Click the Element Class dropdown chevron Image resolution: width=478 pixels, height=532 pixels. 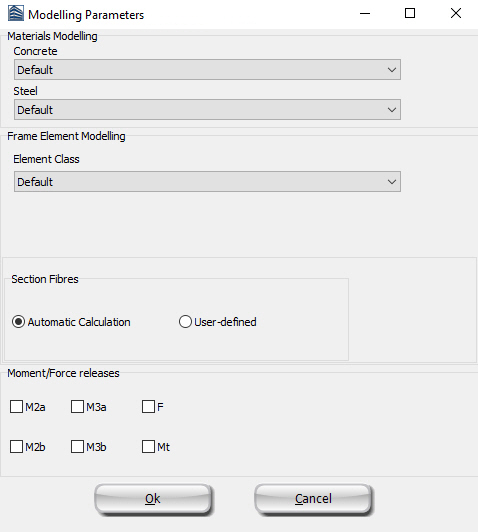pos(391,182)
